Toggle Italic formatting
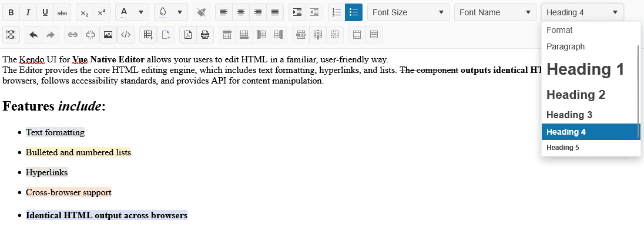 click(28, 12)
